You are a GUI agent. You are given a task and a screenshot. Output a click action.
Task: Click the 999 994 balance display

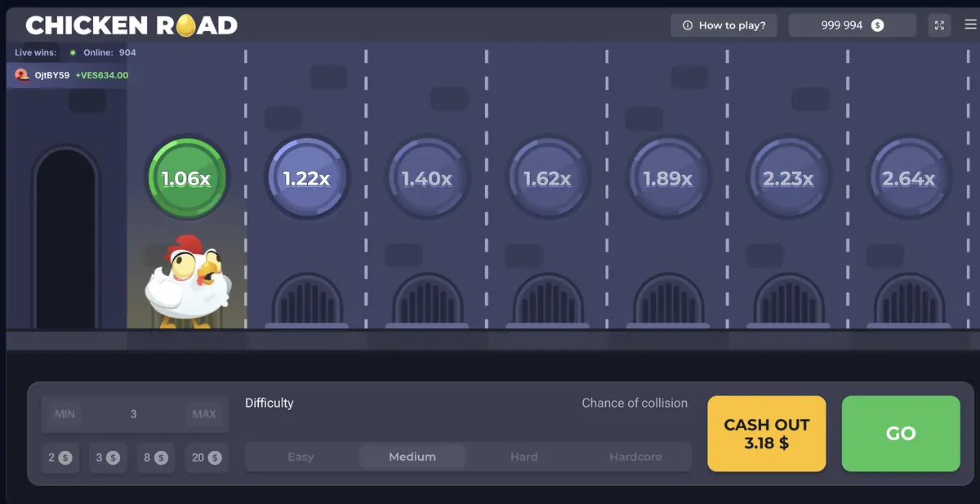(x=853, y=25)
